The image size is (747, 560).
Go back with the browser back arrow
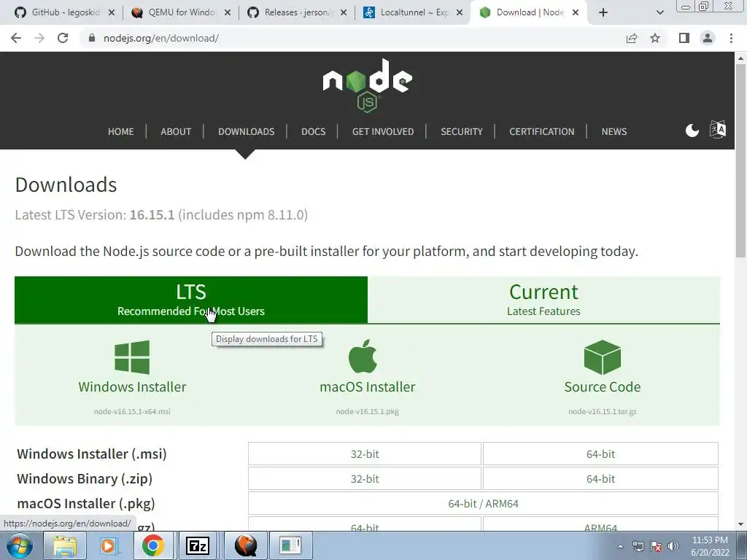pyautogui.click(x=16, y=38)
